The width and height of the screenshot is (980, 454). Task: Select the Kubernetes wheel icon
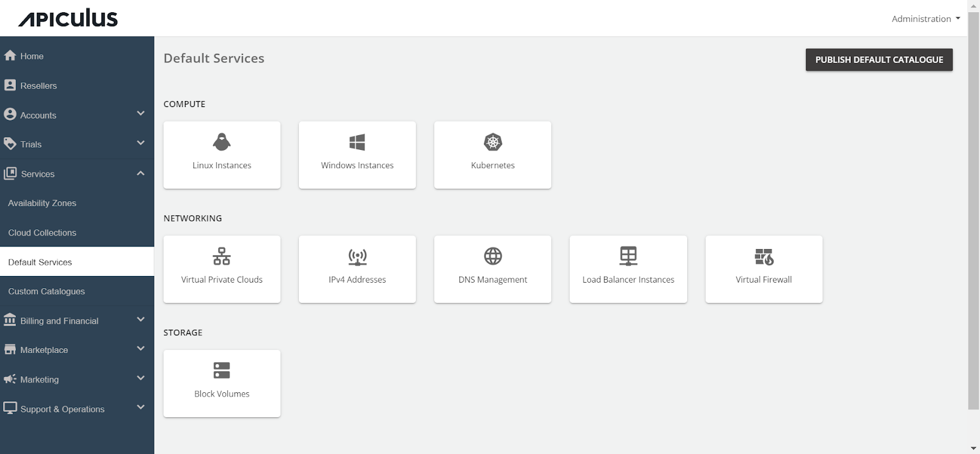pyautogui.click(x=492, y=142)
